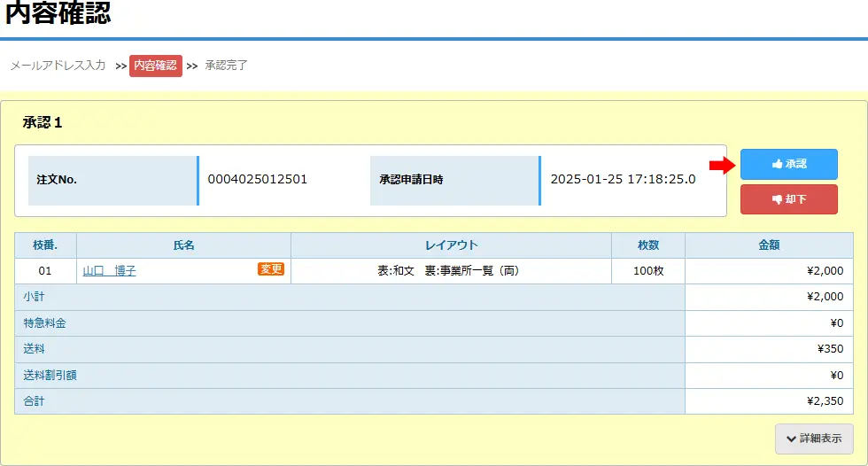
Task: Click the red arrow pointing to 承認
Action: [x=723, y=165]
